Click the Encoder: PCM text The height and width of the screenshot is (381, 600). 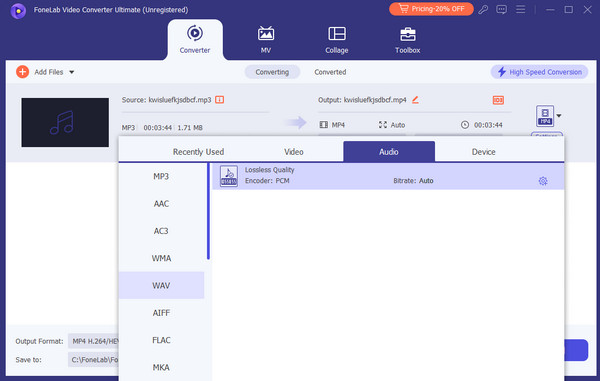tap(267, 181)
